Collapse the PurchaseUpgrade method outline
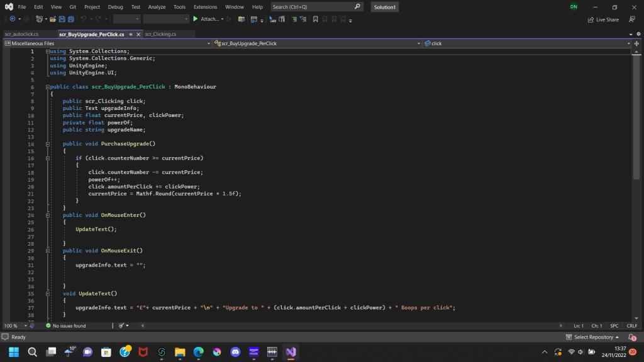This screenshot has width=644, height=362. click(x=47, y=144)
